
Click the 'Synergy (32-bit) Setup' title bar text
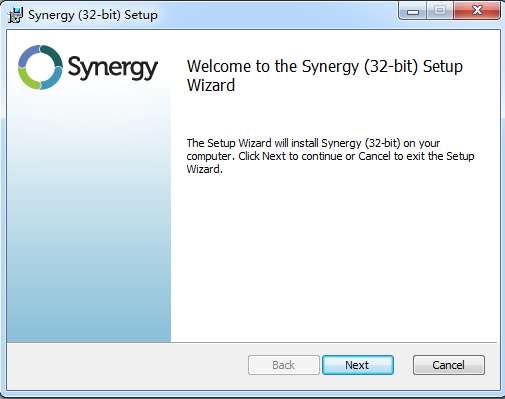point(93,15)
